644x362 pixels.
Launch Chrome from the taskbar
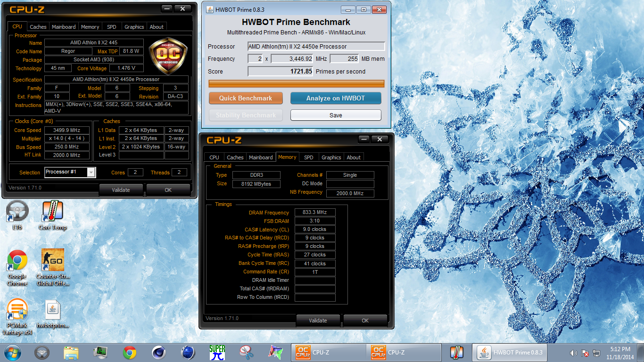click(x=130, y=353)
